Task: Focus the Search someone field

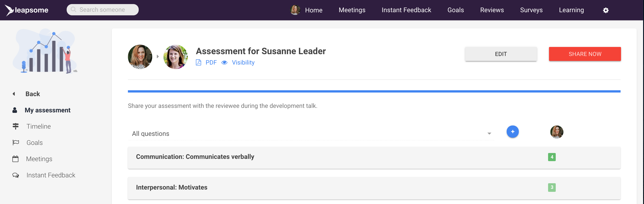Action: pos(102,9)
